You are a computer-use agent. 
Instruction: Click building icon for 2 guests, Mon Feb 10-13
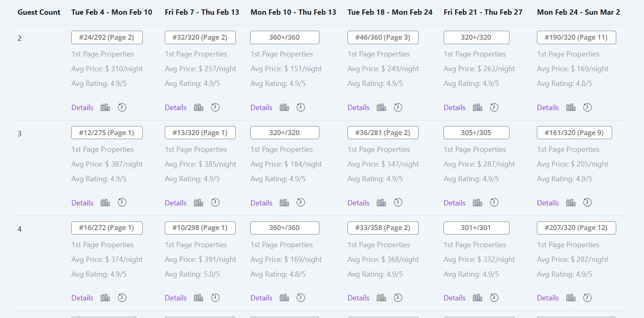284,107
